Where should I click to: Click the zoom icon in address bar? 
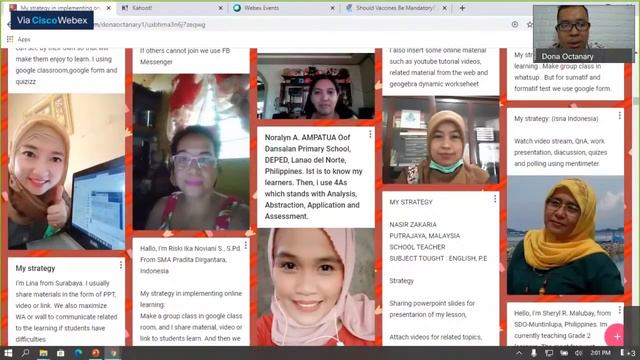click(515, 24)
